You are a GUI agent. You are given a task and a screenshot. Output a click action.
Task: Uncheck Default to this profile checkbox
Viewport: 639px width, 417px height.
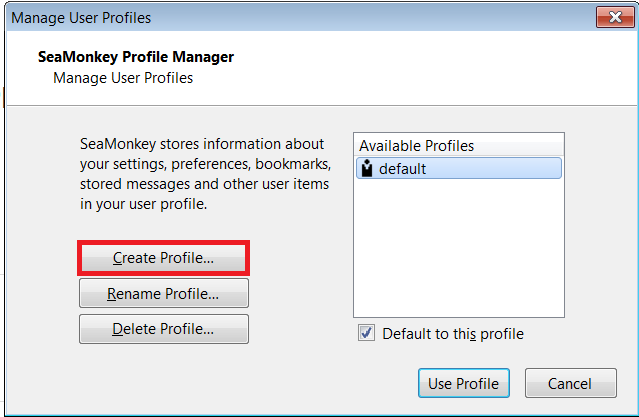[x=366, y=333]
